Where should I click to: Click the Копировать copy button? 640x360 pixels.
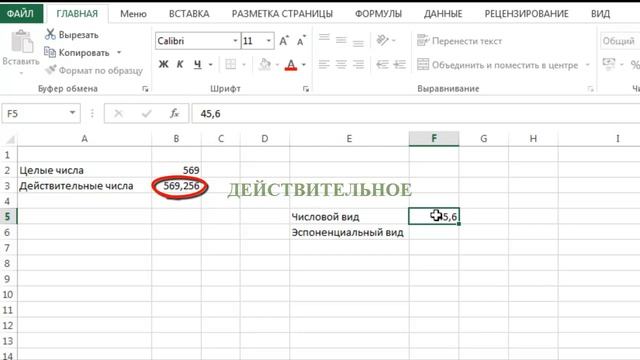click(x=77, y=53)
